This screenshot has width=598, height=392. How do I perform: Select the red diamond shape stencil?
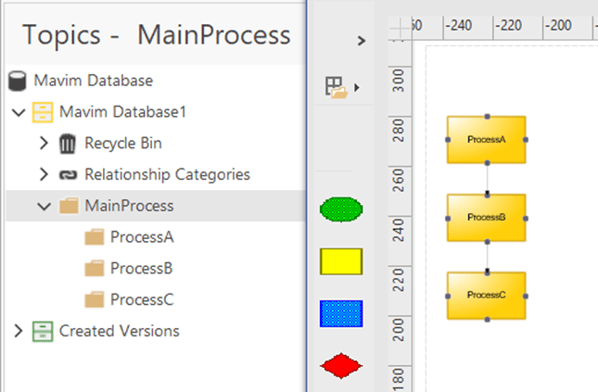[x=341, y=366]
